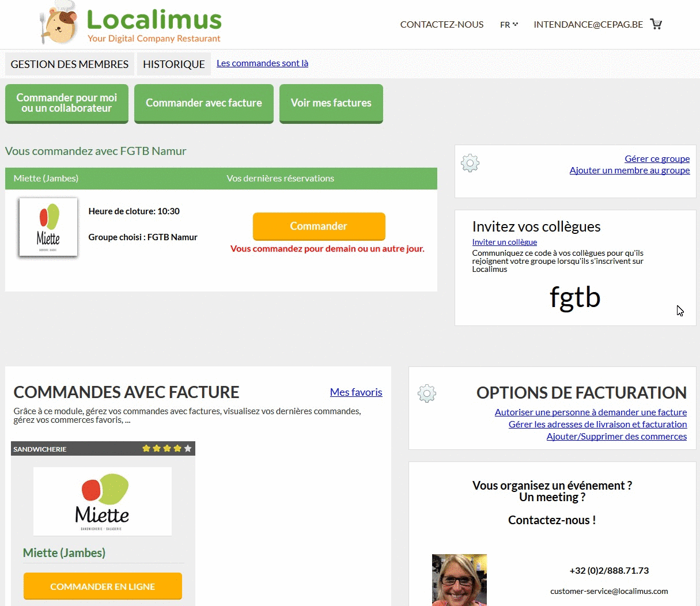Screen dimensions: 700x606
Task: Click the 'Ajouter/Supprimer des commerces' link
Action: pos(616,437)
